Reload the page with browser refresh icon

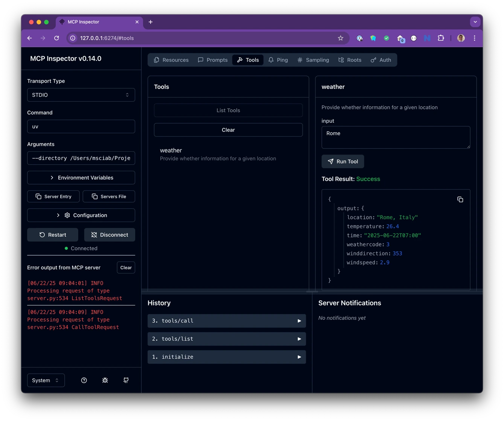click(x=56, y=38)
